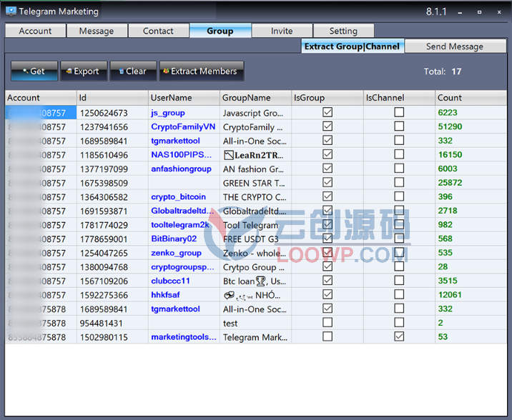512x420 pixels.
Task: Sort by the IsChannel column header
Action: 399,98
